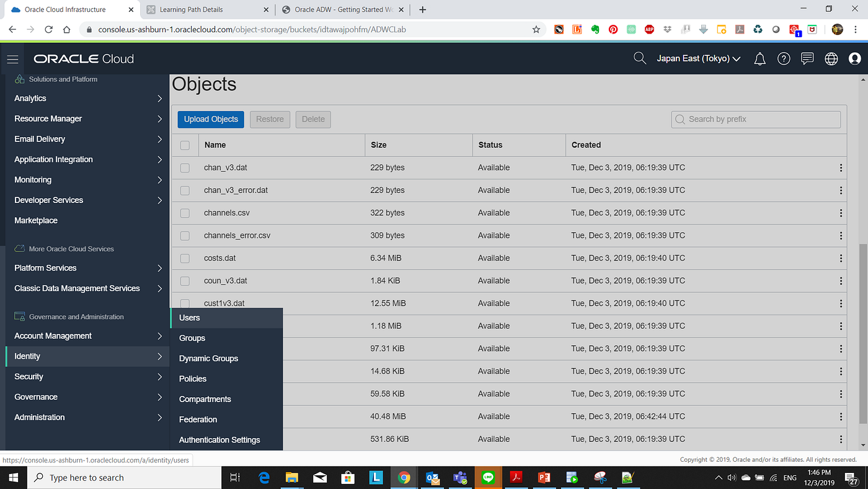
Task: Switch to the Learning Path Details tab
Action: point(208,9)
